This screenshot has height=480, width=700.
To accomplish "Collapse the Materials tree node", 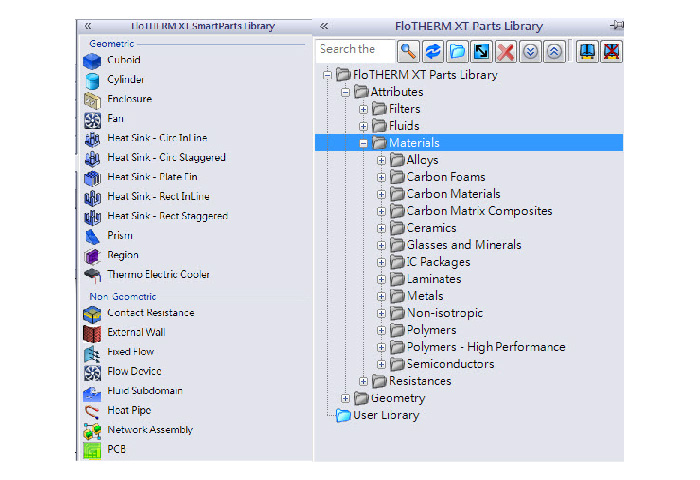I will tap(364, 143).
